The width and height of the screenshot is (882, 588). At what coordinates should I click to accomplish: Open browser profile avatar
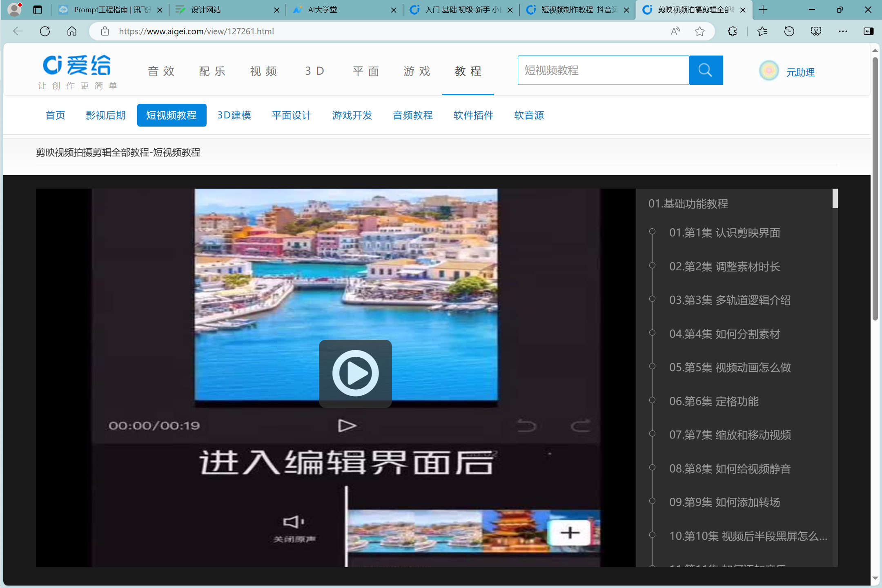pyautogui.click(x=15, y=9)
